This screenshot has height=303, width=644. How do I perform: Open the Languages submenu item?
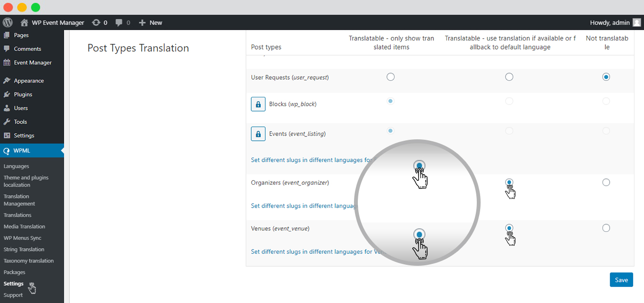click(x=16, y=166)
